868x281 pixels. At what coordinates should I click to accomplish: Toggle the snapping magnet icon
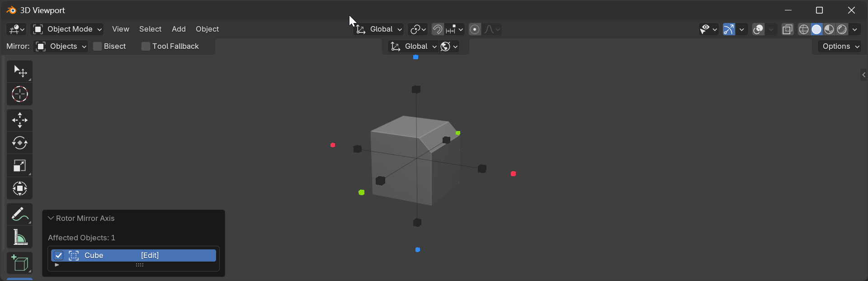point(437,29)
